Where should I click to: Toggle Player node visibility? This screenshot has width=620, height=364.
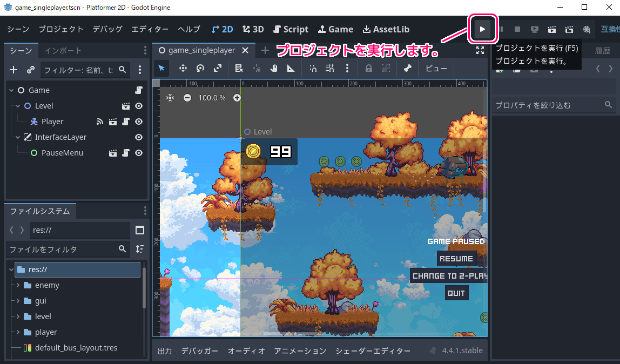coord(139,122)
